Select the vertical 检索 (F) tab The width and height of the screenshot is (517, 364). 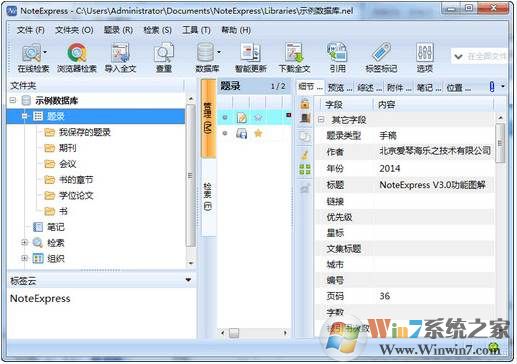point(208,197)
